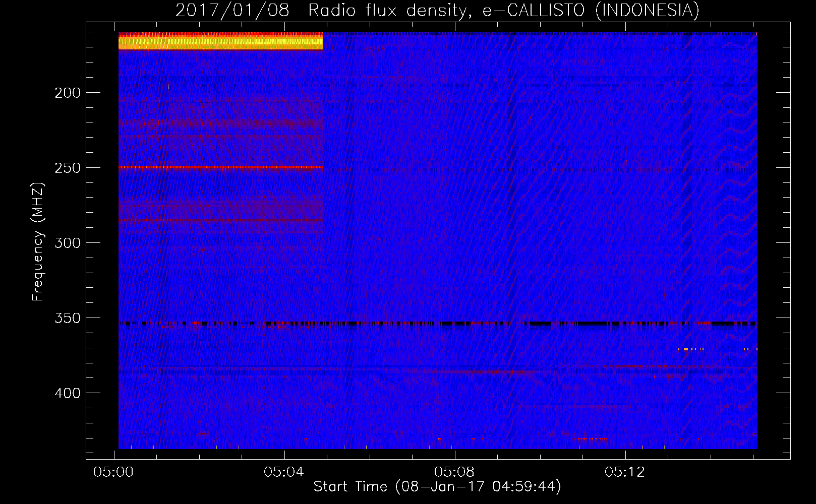Click the 'Start Time (08-Jan-17 04:59:44)' label
816x504 pixels.
click(x=437, y=487)
